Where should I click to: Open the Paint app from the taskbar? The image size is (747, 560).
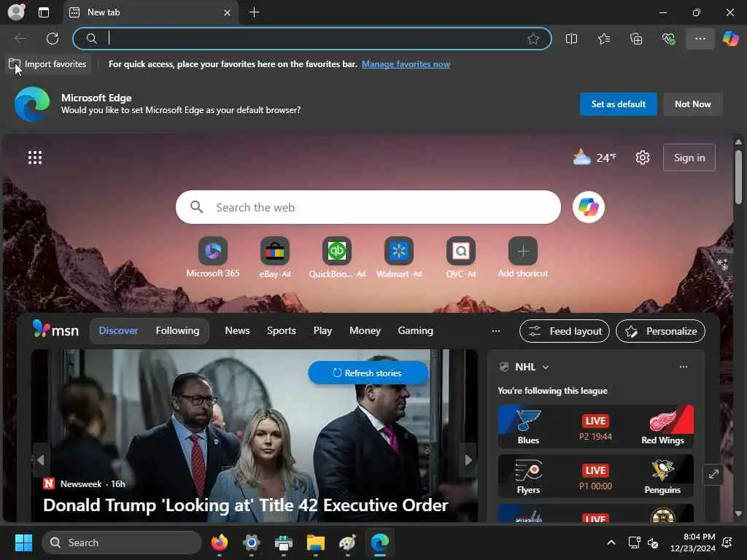point(348,542)
